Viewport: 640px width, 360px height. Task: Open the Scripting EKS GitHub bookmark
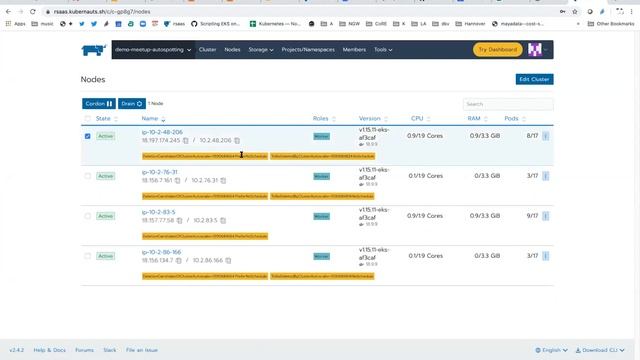[216, 24]
